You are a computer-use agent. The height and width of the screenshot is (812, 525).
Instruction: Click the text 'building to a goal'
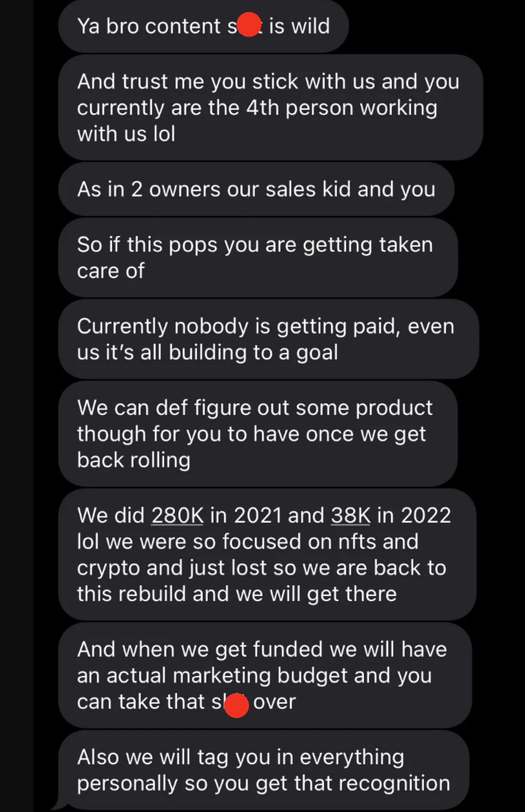253,352
